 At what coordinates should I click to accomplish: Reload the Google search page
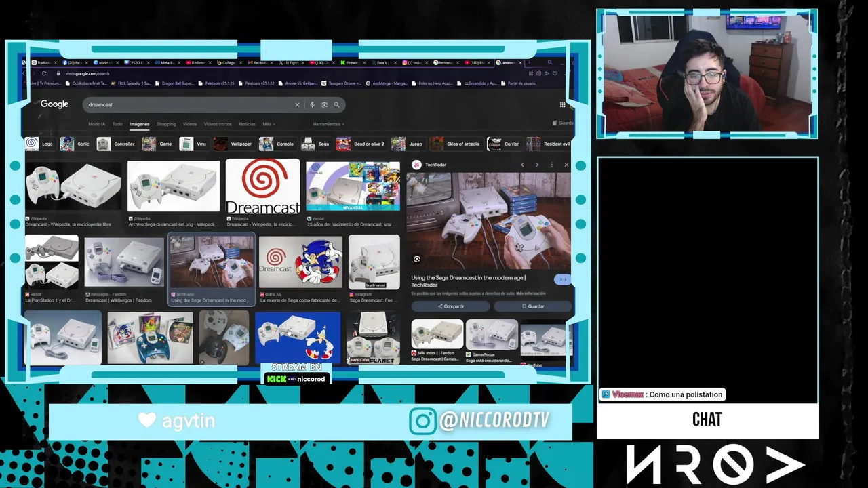[44, 73]
